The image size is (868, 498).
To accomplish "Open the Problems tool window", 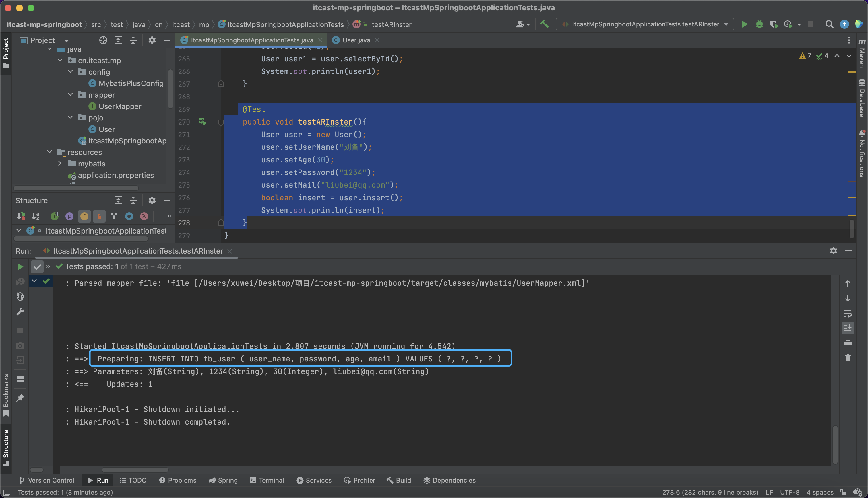I will [x=178, y=480].
